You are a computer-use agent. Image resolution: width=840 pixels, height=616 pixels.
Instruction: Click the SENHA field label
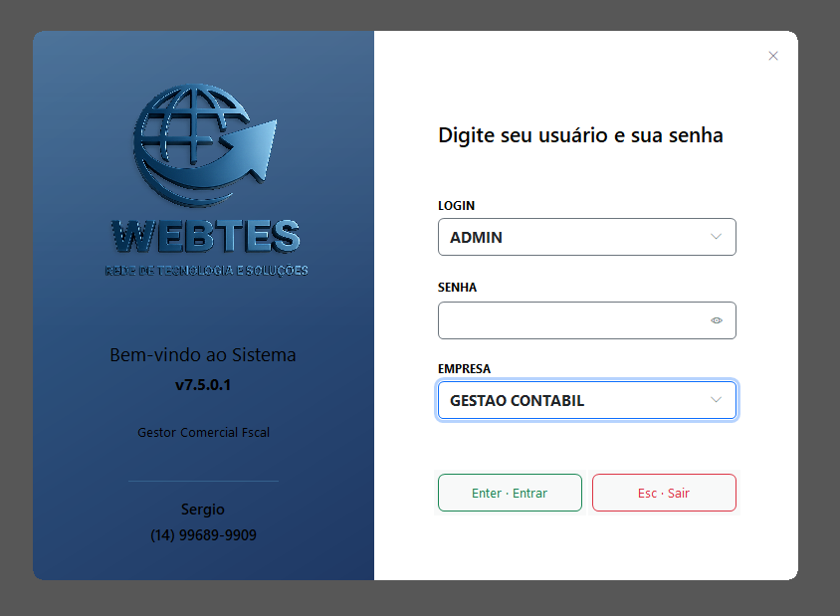457,288
